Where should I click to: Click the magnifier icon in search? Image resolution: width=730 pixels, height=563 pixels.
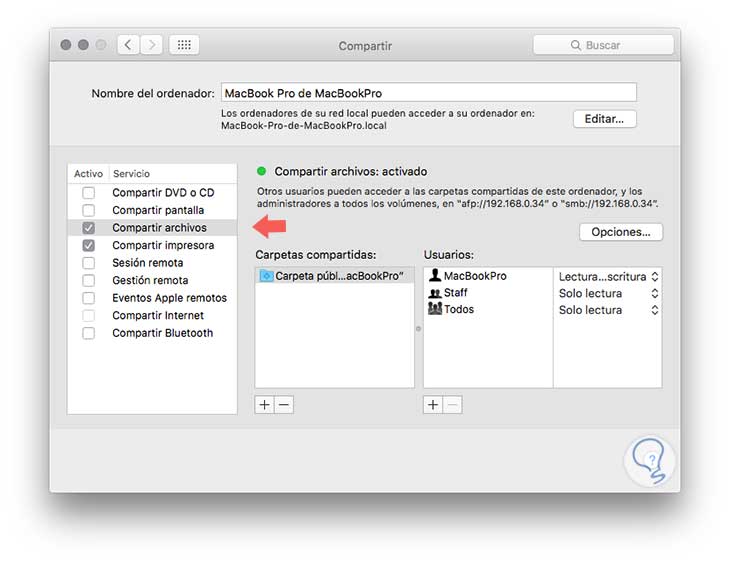click(x=576, y=45)
